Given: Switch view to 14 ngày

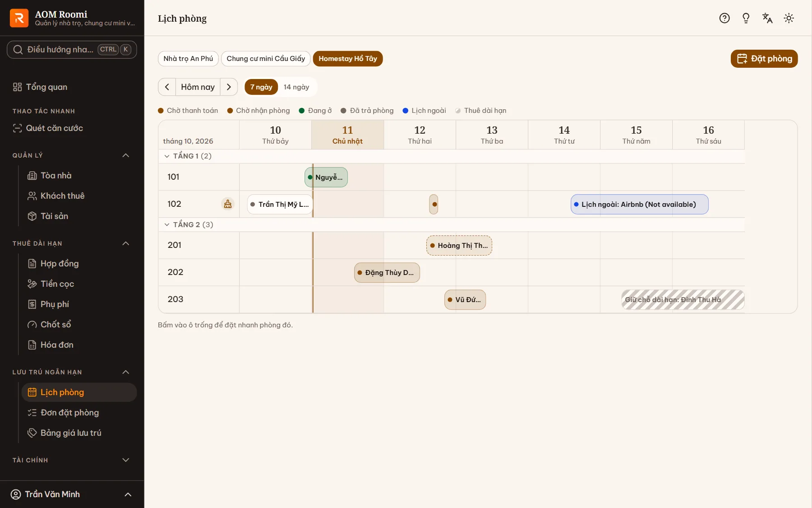Looking at the screenshot, I should coord(296,87).
